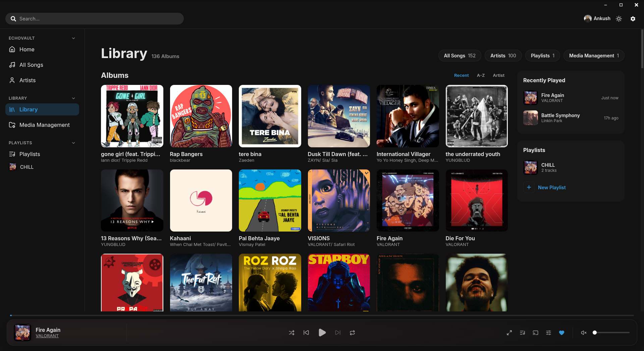This screenshot has width=644, height=351.
Task: Show the play queue icon
Action: [522, 333]
